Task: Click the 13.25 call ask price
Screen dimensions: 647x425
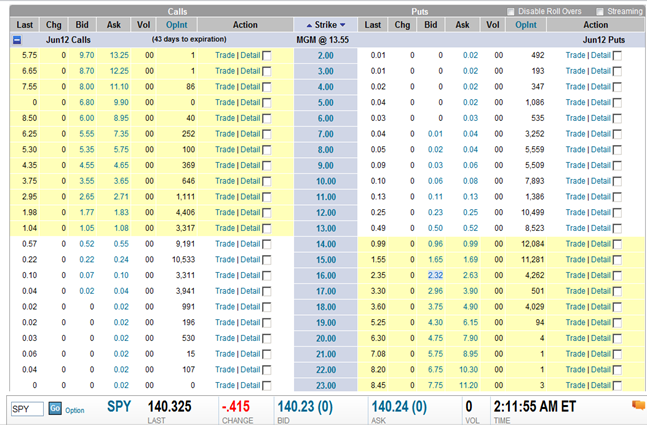Action: (x=119, y=55)
